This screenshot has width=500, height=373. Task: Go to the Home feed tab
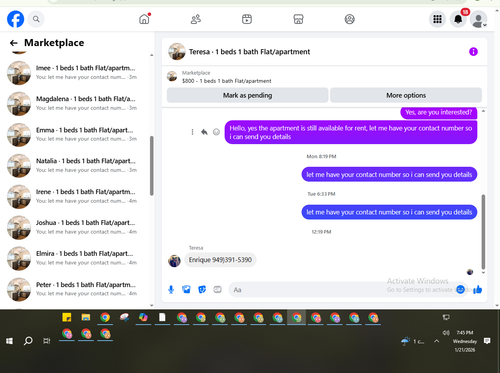pos(144,19)
